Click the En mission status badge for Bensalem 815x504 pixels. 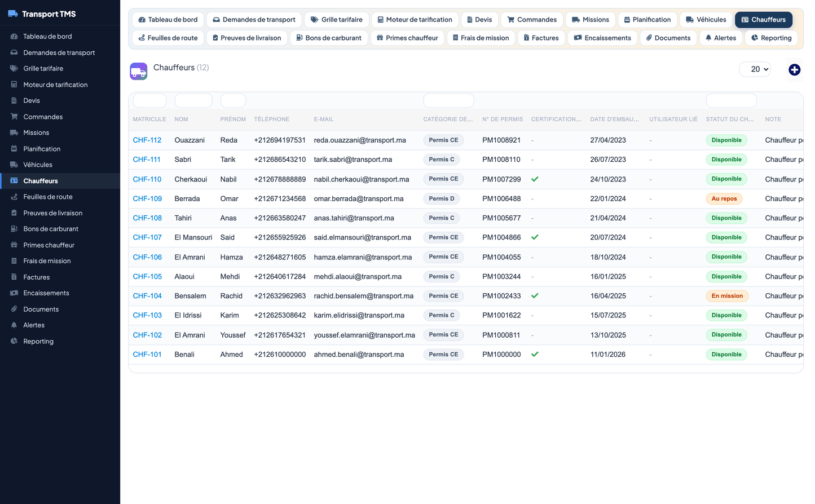tap(726, 296)
